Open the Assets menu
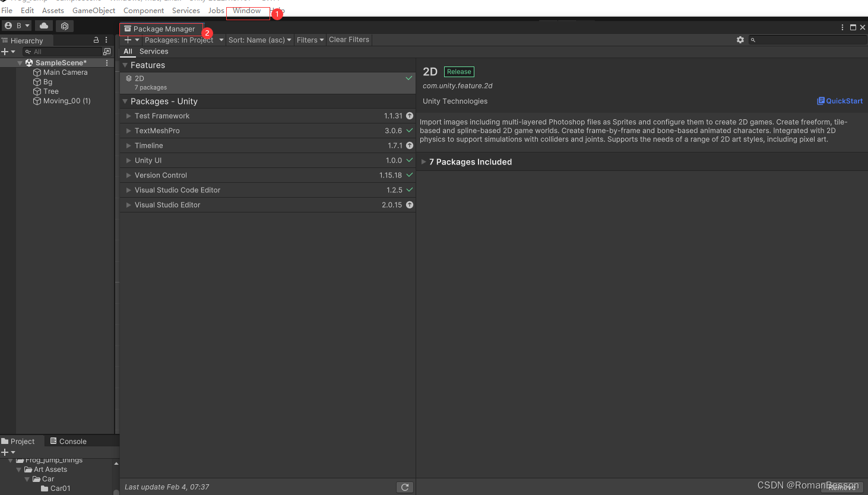868x495 pixels. (x=53, y=11)
